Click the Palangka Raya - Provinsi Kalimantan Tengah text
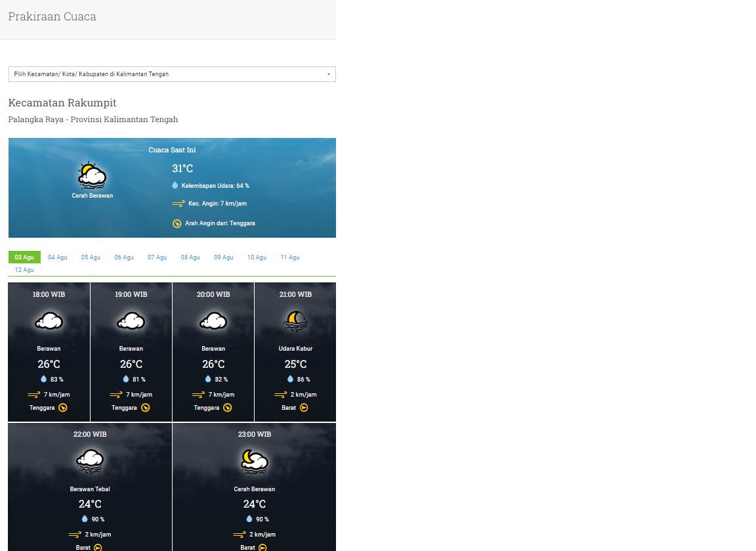Viewport: 756px width, 551px height. [93, 119]
